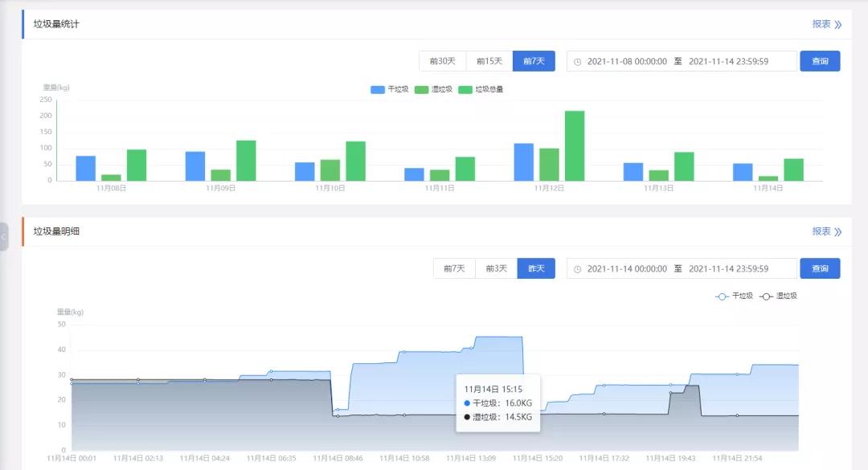The height and width of the screenshot is (470, 868).
Task: Toggle the 湿垃圾 bar chart legend
Action: click(x=433, y=89)
